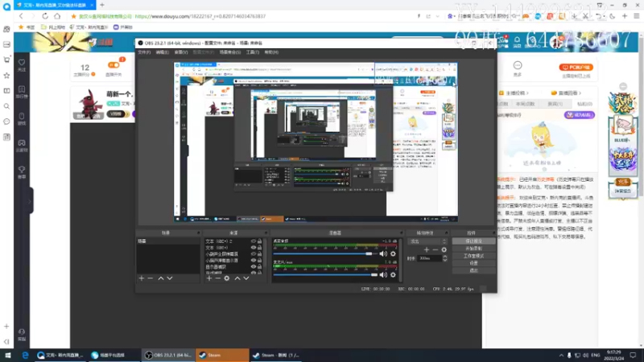Open the OBS 场景集合(S) menu
The width and height of the screenshot is (644, 362).
pos(230,52)
